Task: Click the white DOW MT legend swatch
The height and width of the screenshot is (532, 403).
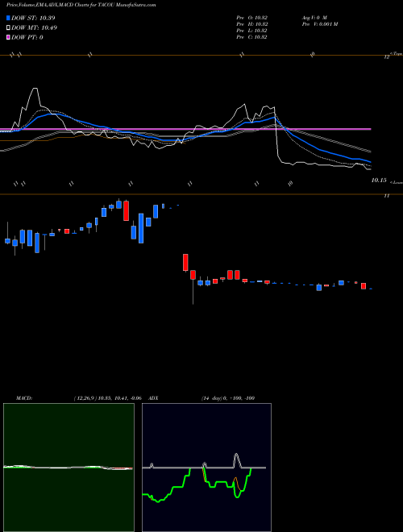Action: (8, 28)
